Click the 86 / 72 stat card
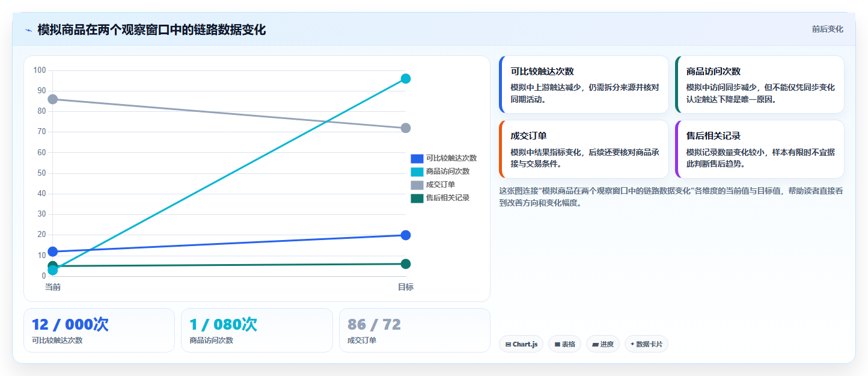Viewport: 868px width, 376px height. (x=415, y=330)
